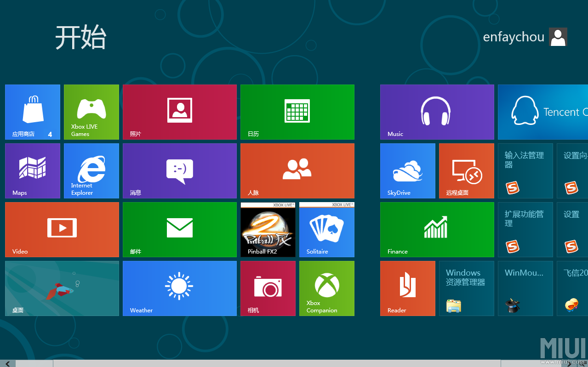
Task: Start the 相机 (Camera) app
Action: click(x=268, y=288)
